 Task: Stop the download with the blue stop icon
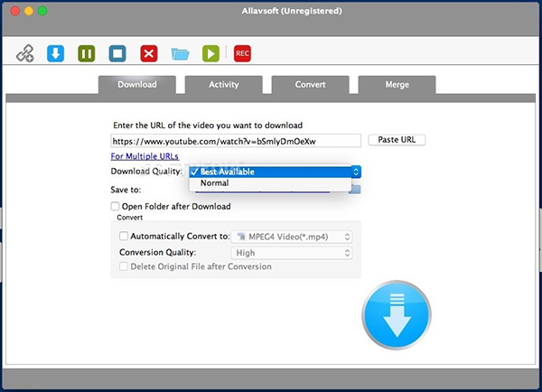coord(117,53)
